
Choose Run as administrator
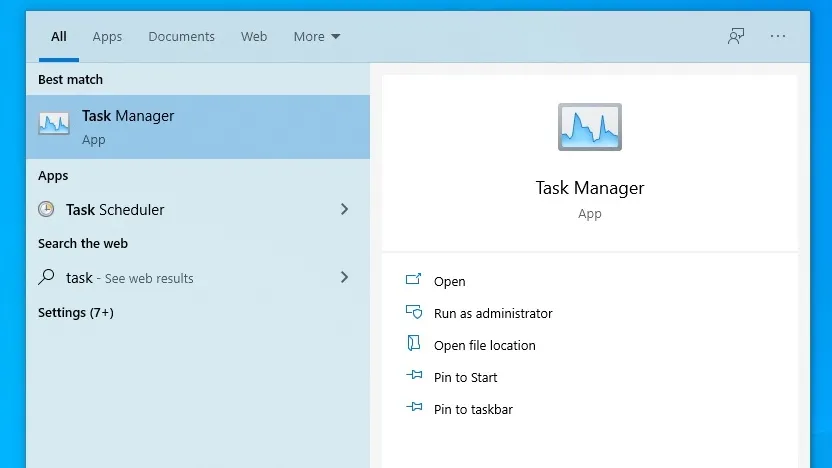(x=493, y=314)
